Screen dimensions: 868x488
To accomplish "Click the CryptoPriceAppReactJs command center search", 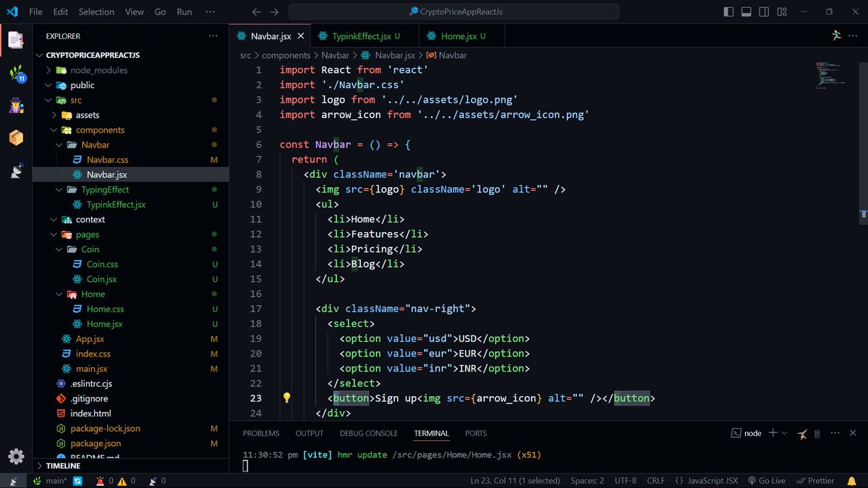I will tap(454, 12).
